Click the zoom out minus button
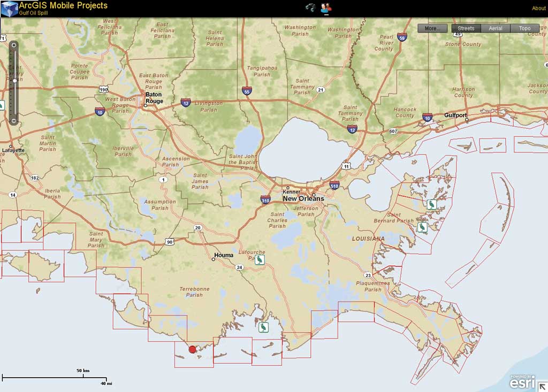The height and width of the screenshot is (392, 548). point(13,121)
